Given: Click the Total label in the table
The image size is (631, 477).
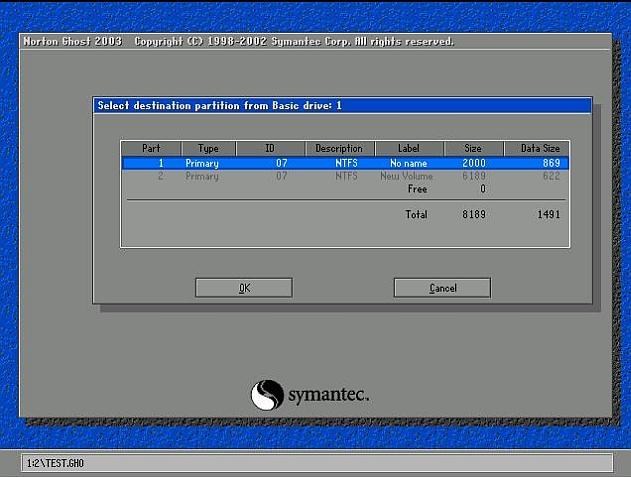Looking at the screenshot, I should pyautogui.click(x=417, y=214).
